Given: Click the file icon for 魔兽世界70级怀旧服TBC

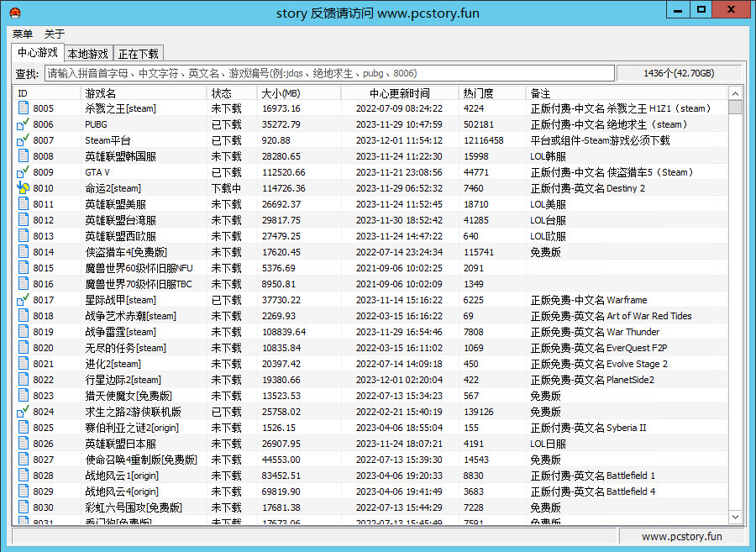Looking at the screenshot, I should (x=24, y=283).
